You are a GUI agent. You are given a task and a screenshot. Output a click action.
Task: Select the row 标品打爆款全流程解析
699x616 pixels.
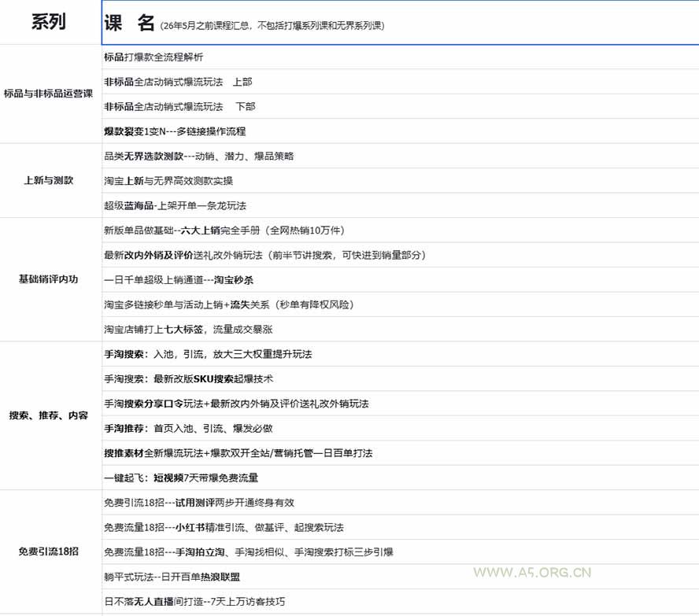401,57
